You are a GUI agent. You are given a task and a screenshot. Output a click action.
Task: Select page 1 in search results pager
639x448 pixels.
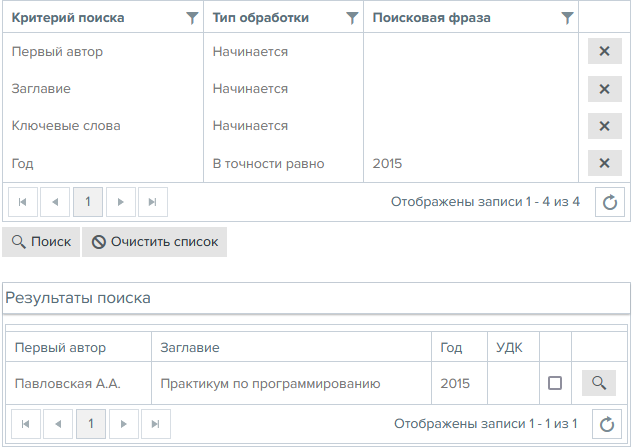tap(89, 424)
